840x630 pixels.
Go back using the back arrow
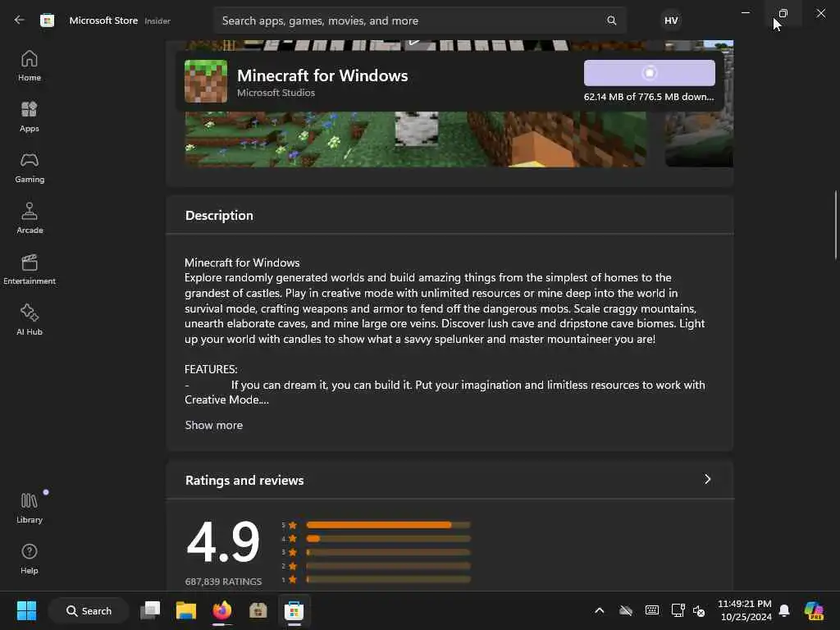[20, 21]
